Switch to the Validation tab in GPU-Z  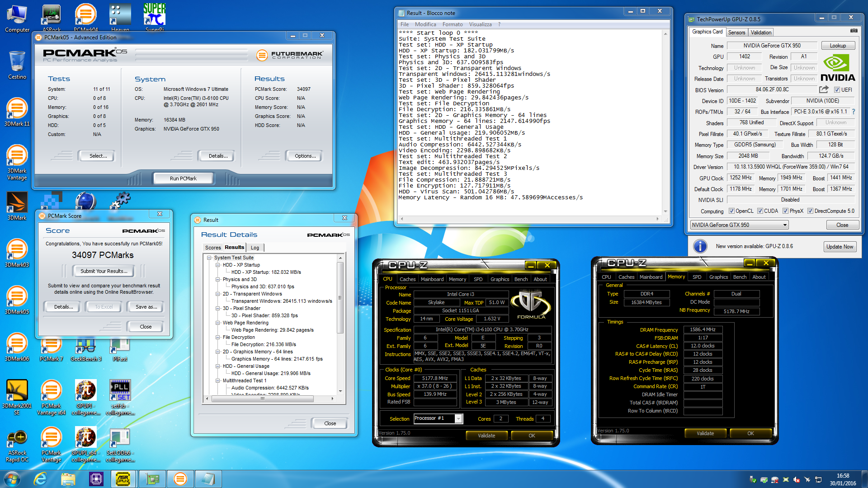click(761, 33)
